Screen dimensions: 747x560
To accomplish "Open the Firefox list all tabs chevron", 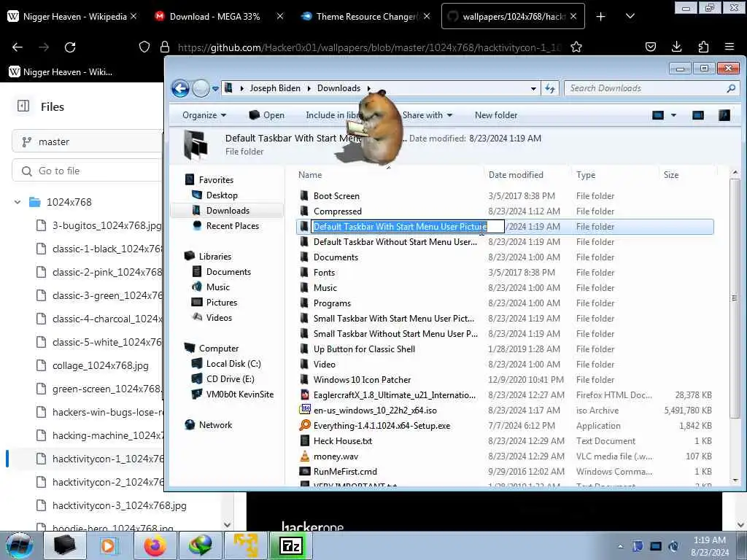I will pyautogui.click(x=630, y=17).
